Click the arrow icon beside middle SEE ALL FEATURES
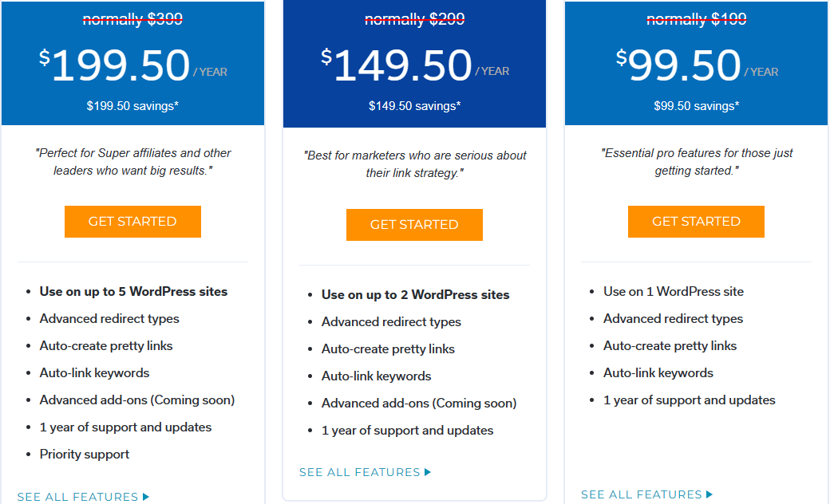This screenshot has height=504, width=830. click(x=427, y=471)
